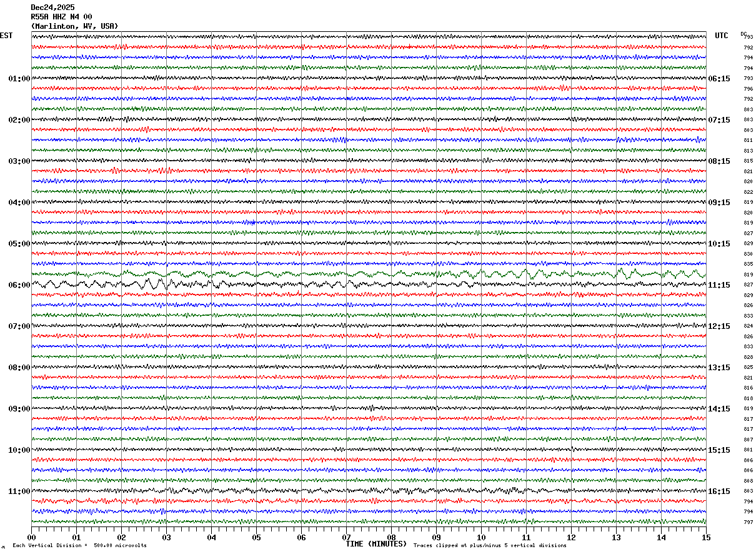Click the 09:00 EST time label
Image resolution: width=756 pixels, height=554 pixels.
[19, 409]
